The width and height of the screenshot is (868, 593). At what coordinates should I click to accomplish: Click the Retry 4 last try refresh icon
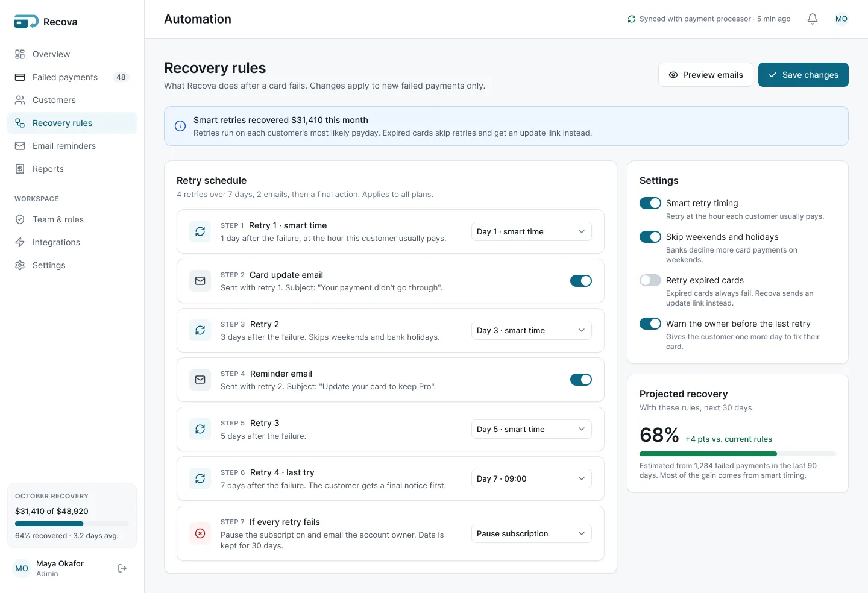[200, 478]
